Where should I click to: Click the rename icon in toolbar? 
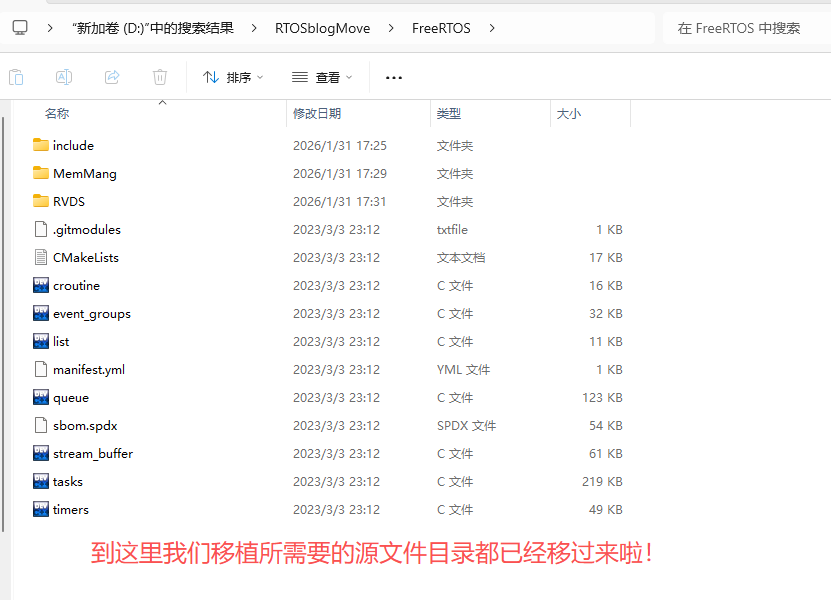(63, 77)
